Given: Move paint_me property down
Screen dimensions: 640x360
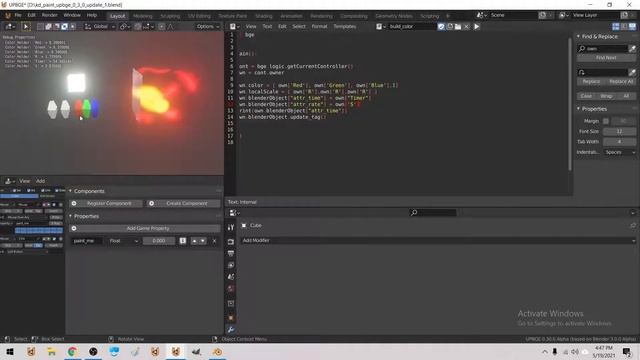Looking at the screenshot, I should pos(203,241).
